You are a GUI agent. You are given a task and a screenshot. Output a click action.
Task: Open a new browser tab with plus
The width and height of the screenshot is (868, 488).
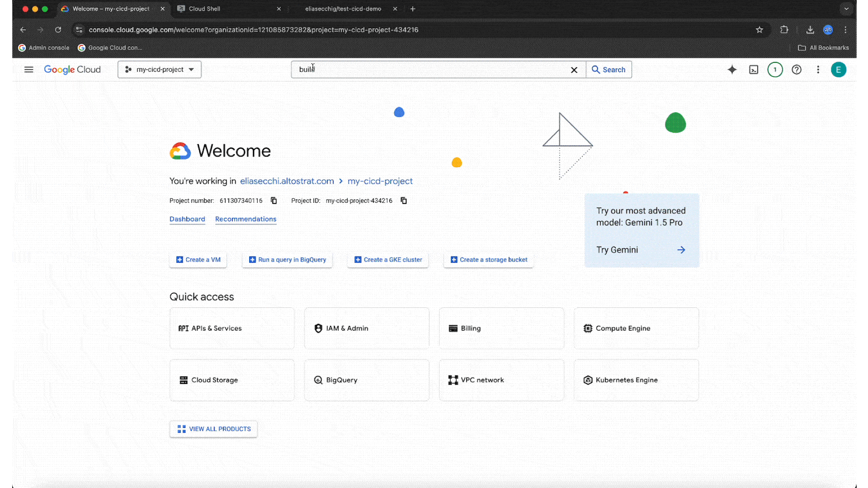[x=413, y=9]
